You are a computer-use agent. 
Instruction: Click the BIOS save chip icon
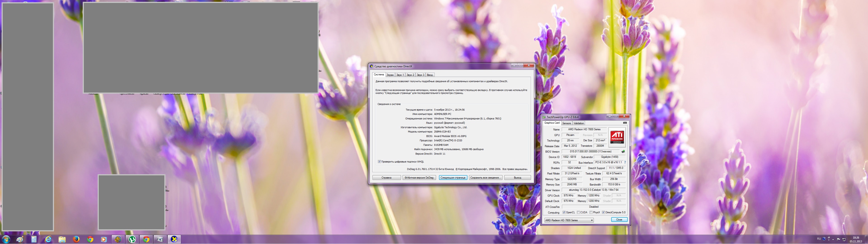pos(623,152)
